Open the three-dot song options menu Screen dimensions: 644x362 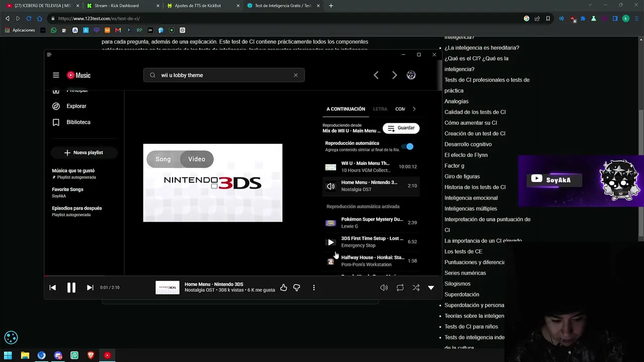pyautogui.click(x=314, y=288)
